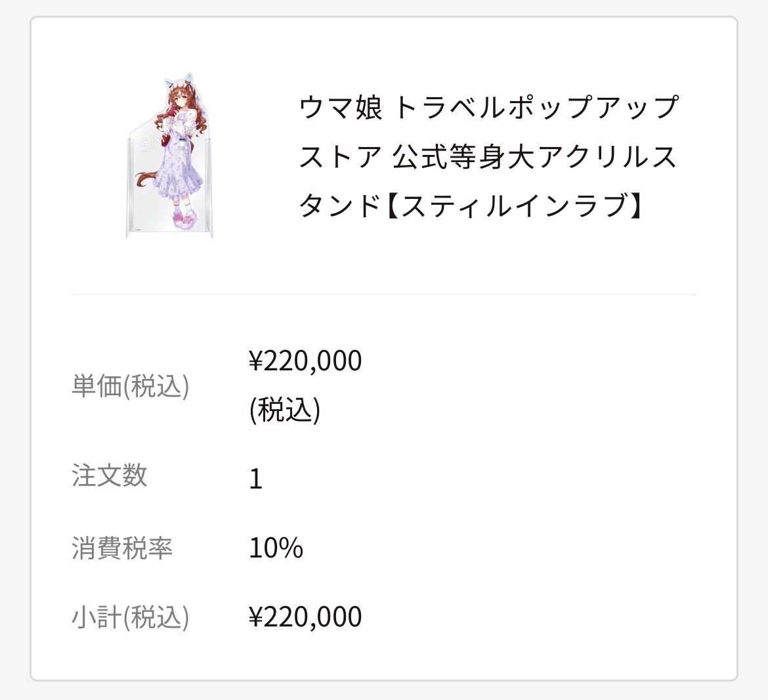
Task: Select the 単価(税込) label
Action: 130,386
